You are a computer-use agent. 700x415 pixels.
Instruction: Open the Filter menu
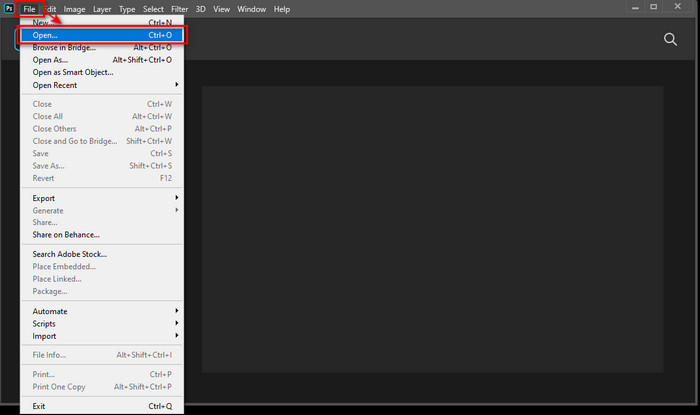[179, 9]
